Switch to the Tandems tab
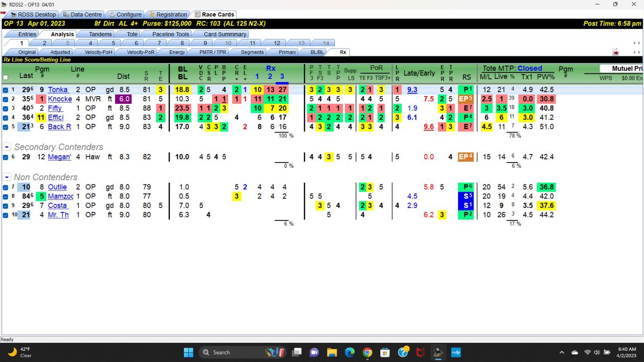 [x=100, y=34]
